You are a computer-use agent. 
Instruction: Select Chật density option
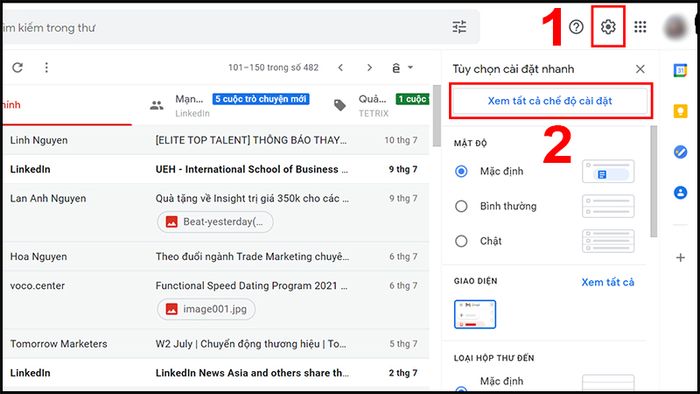461,241
